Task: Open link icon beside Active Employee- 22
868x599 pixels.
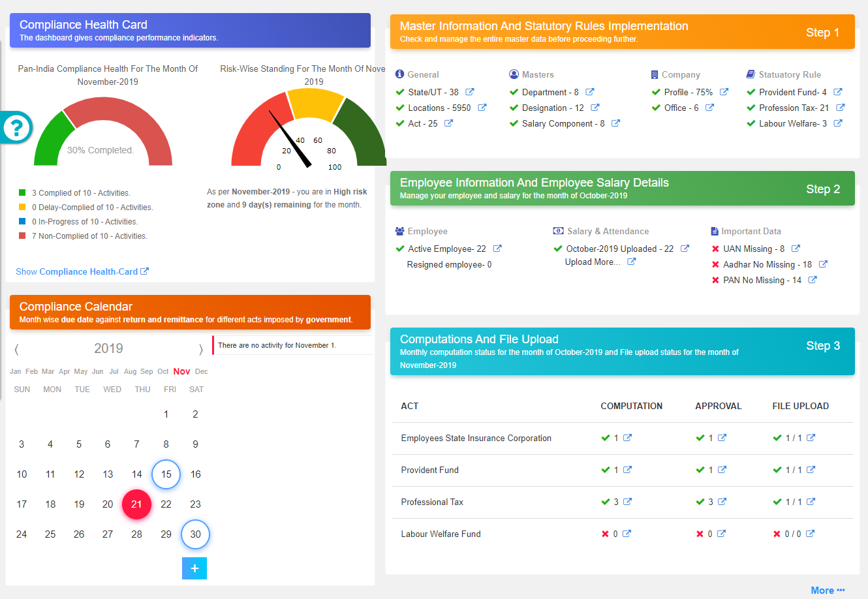Action: tap(497, 249)
